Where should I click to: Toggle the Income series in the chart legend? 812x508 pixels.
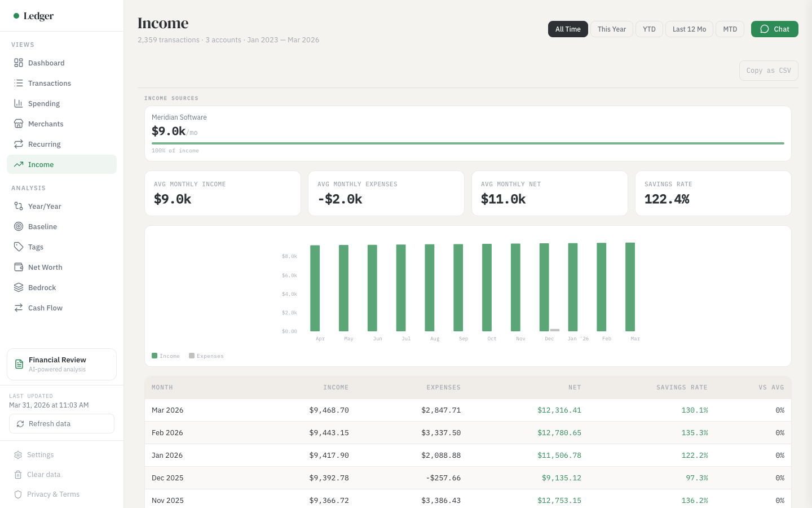click(165, 356)
